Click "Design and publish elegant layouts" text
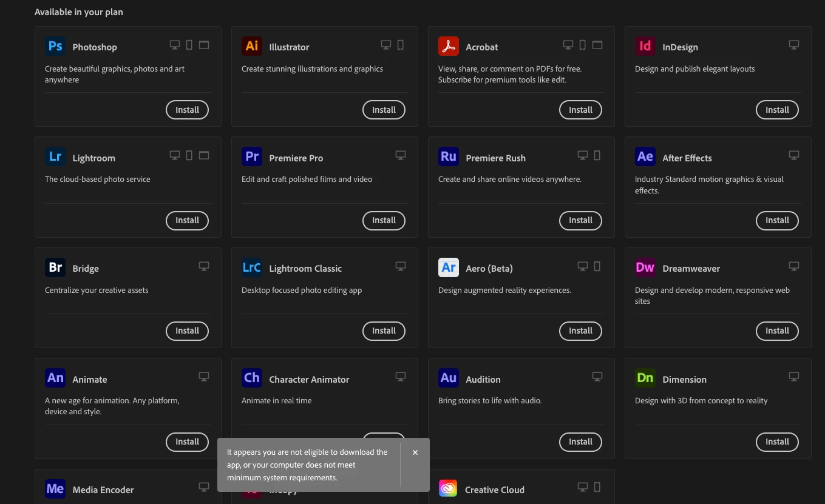Screen dimensions: 825x504 695,69
